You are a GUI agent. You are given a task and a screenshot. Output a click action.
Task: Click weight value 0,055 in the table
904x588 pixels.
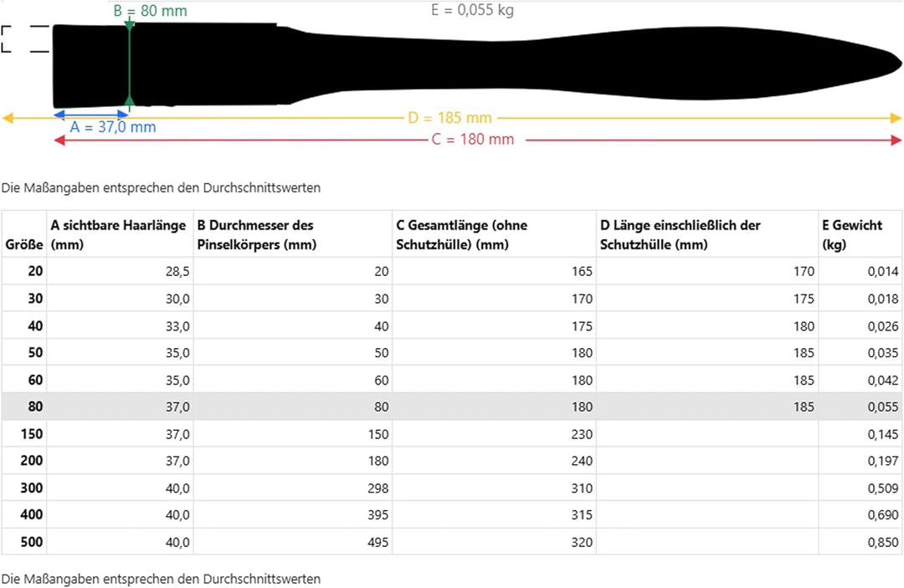click(883, 406)
